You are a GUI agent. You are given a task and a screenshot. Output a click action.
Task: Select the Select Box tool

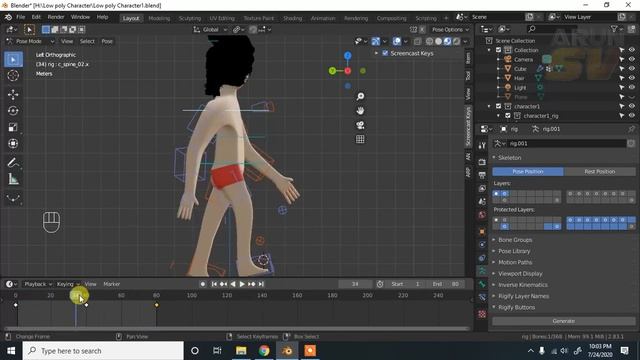(13, 60)
